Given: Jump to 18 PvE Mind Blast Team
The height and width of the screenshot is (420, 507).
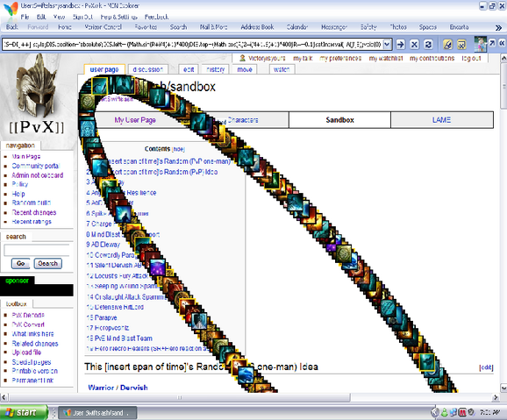Looking at the screenshot, I should coord(119,338).
